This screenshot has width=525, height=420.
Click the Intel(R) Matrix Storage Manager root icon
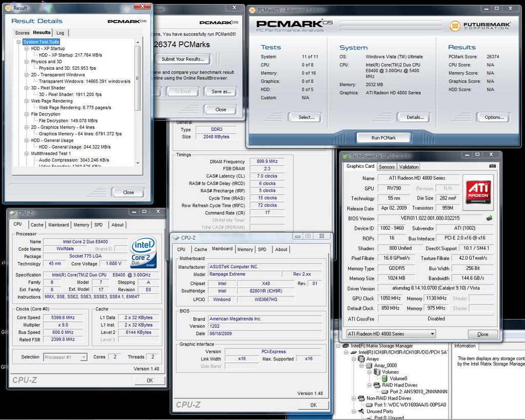[346, 346]
